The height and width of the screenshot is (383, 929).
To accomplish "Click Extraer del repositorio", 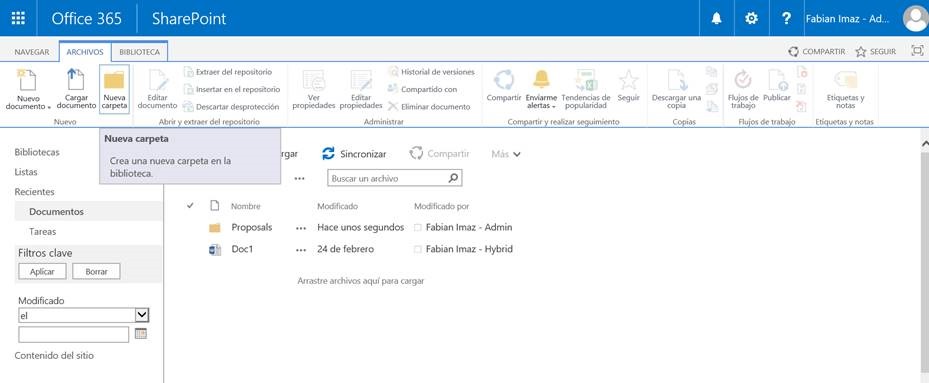I will [x=227, y=72].
